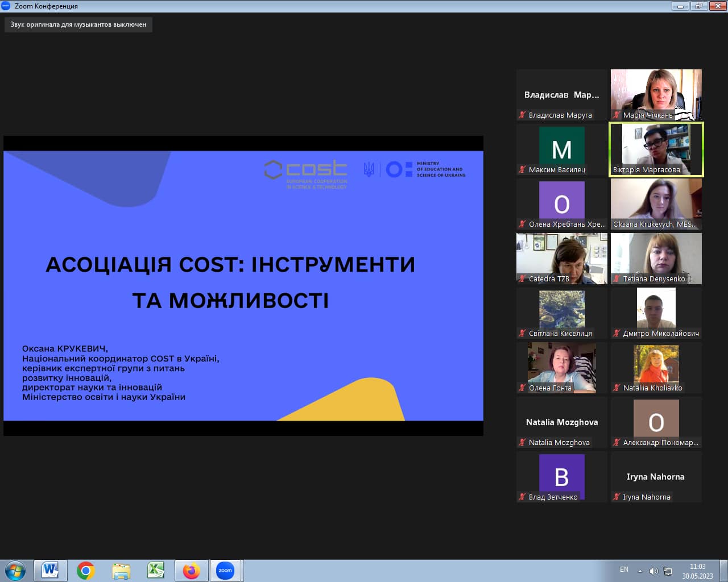The image size is (728, 582).
Task: Click the original sound for musicians notice
Action: 78,24
